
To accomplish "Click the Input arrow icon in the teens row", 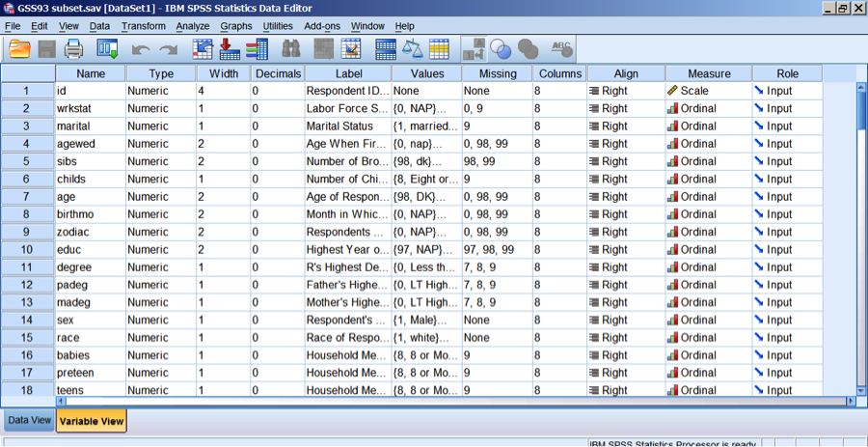I will click(x=759, y=390).
